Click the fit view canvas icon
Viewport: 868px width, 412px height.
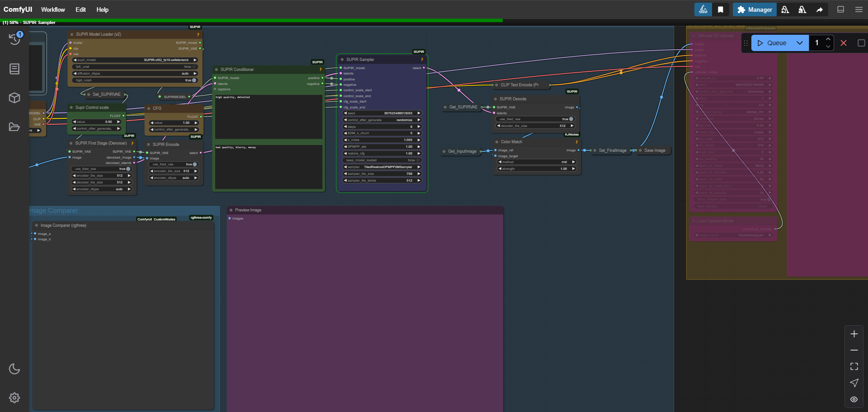[854, 366]
